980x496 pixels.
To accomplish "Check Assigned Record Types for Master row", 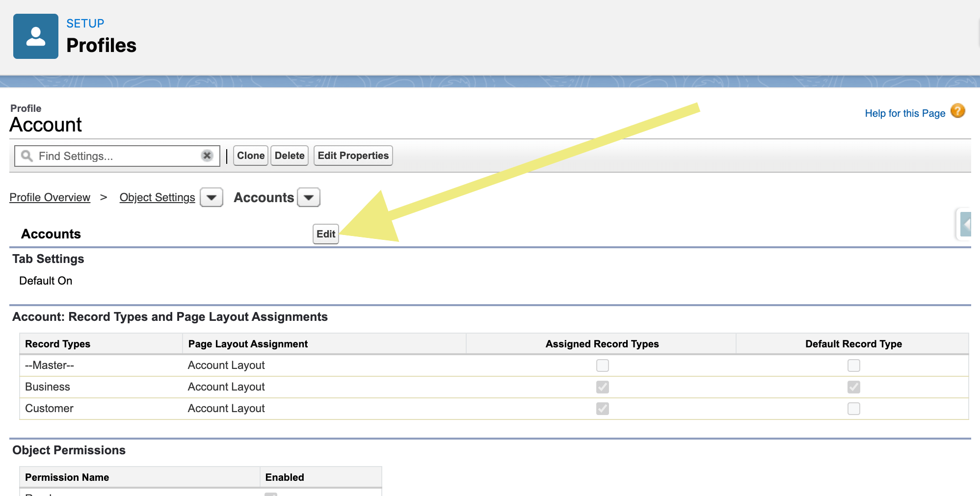I will [x=602, y=365].
